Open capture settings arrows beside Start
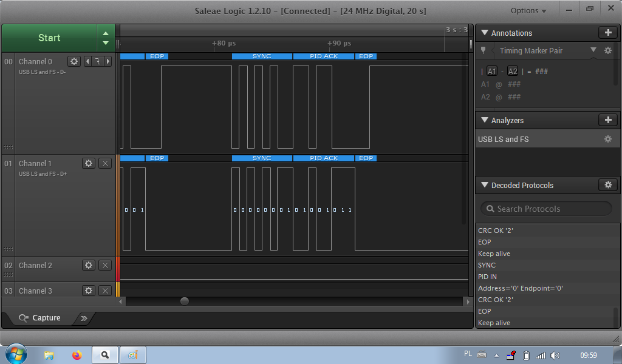 tap(106, 38)
